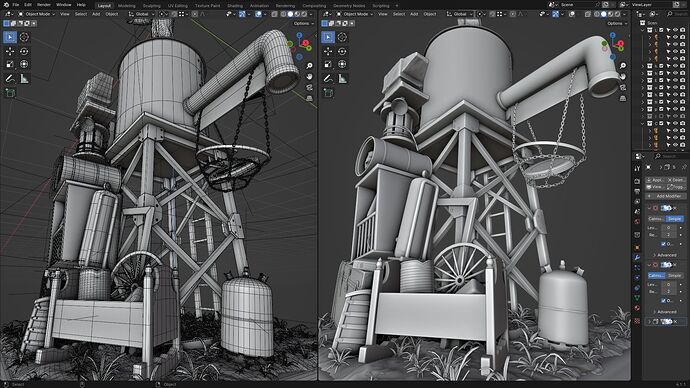Open Global orientation dropdown in right viewport
Viewport: 690px width, 388px height.
(459, 14)
